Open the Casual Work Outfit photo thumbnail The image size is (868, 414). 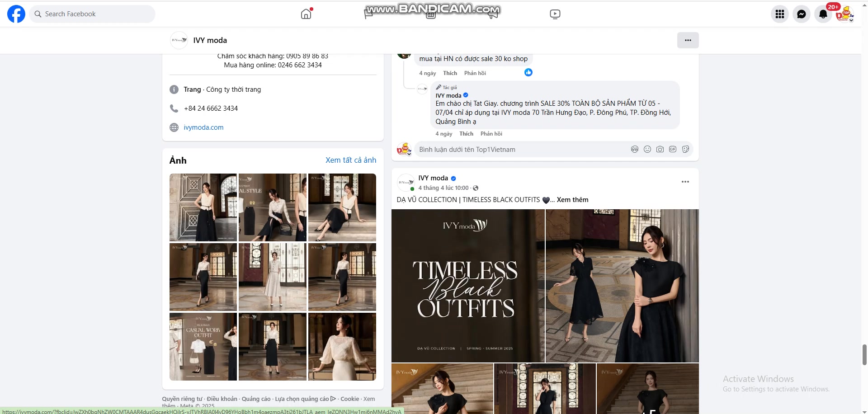[x=203, y=347]
